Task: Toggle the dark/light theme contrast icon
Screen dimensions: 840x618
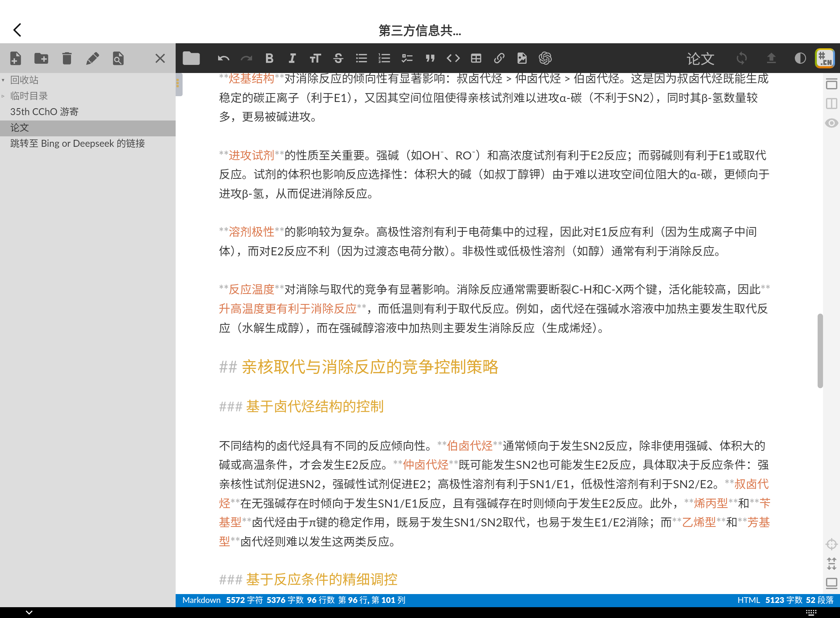Action: pos(800,58)
